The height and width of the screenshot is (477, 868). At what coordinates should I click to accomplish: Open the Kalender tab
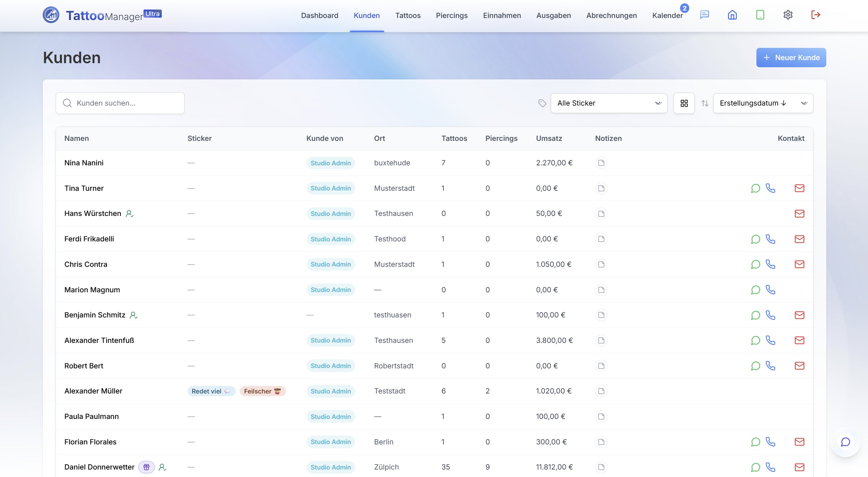click(668, 16)
